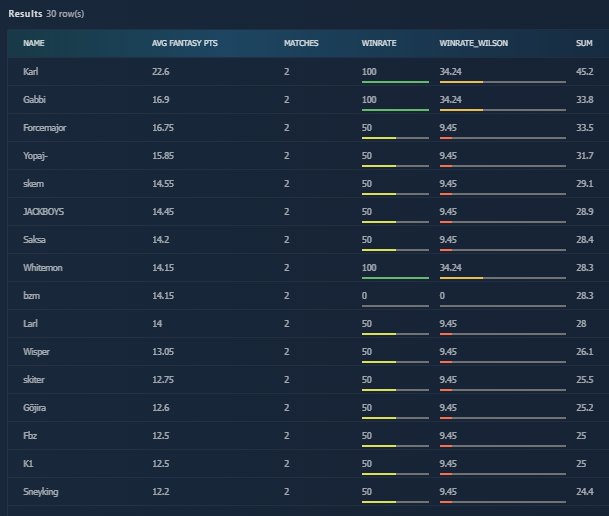
Task: Open player Karl in the results
Action: (x=31, y=72)
